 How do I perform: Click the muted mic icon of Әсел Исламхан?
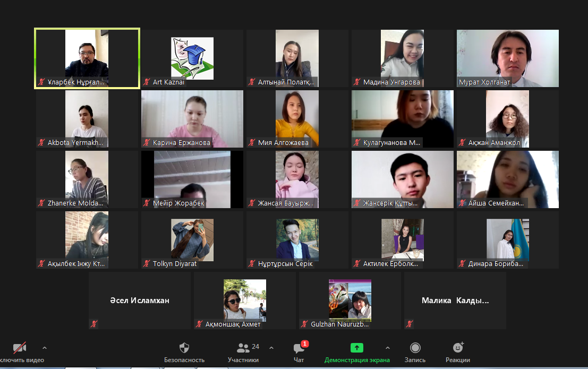tap(94, 324)
